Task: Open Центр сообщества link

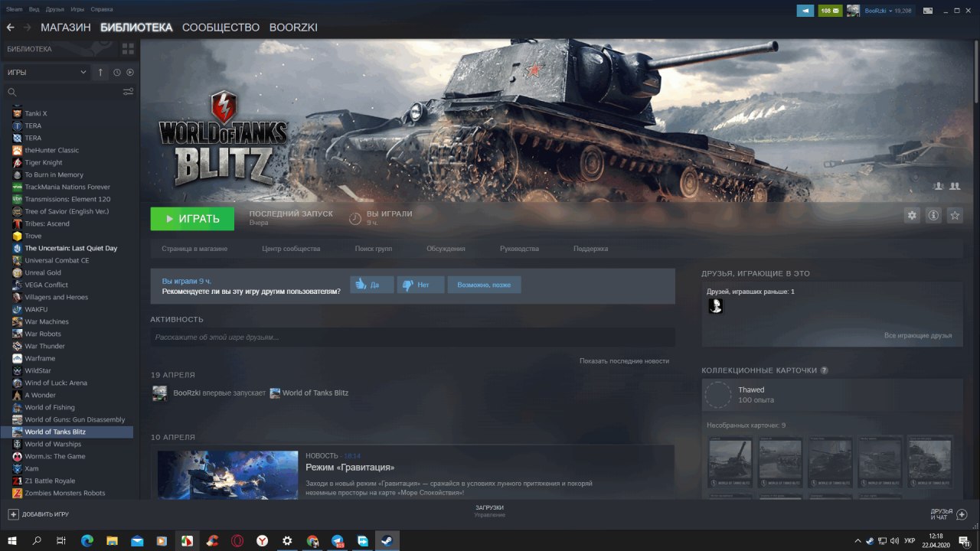Action: [x=291, y=249]
